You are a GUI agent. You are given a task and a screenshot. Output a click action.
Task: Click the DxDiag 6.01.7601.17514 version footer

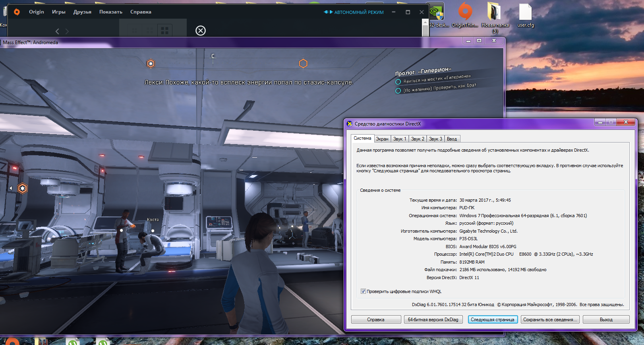(453, 305)
